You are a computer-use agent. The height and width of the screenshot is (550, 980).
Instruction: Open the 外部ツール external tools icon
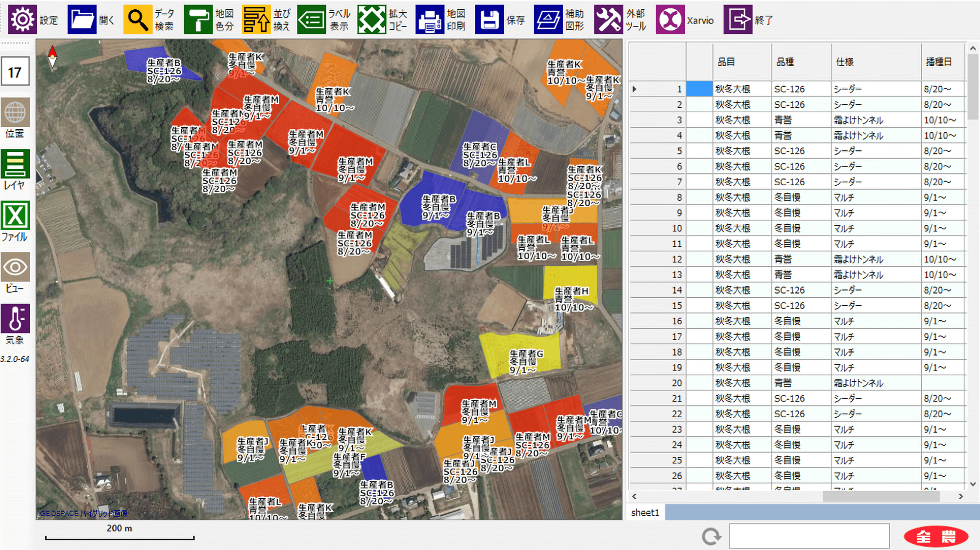(608, 20)
